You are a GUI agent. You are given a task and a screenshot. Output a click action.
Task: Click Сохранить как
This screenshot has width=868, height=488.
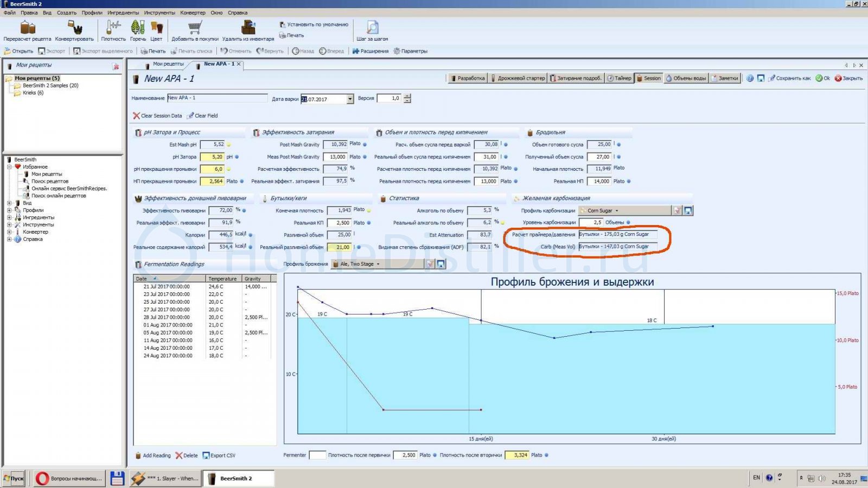point(789,78)
